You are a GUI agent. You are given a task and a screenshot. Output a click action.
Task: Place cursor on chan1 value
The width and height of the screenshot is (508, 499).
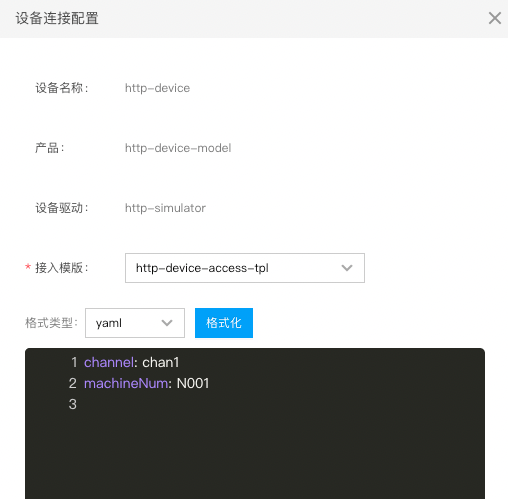pos(161,362)
